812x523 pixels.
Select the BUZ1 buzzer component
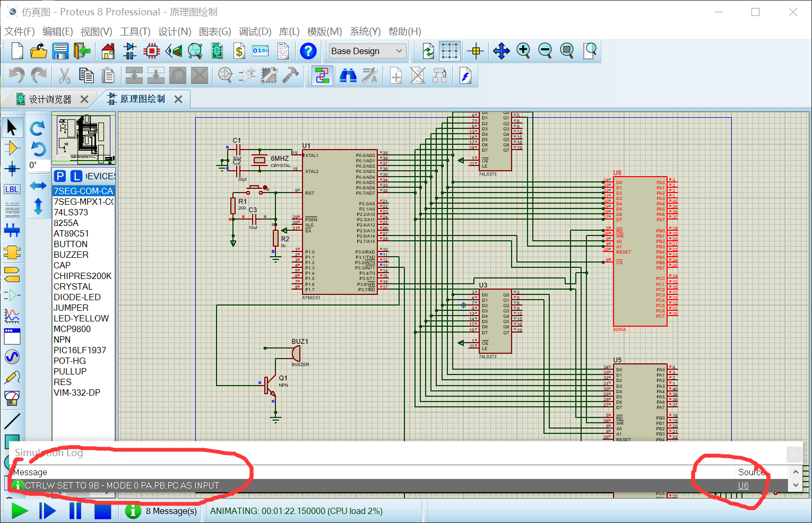tap(296, 353)
